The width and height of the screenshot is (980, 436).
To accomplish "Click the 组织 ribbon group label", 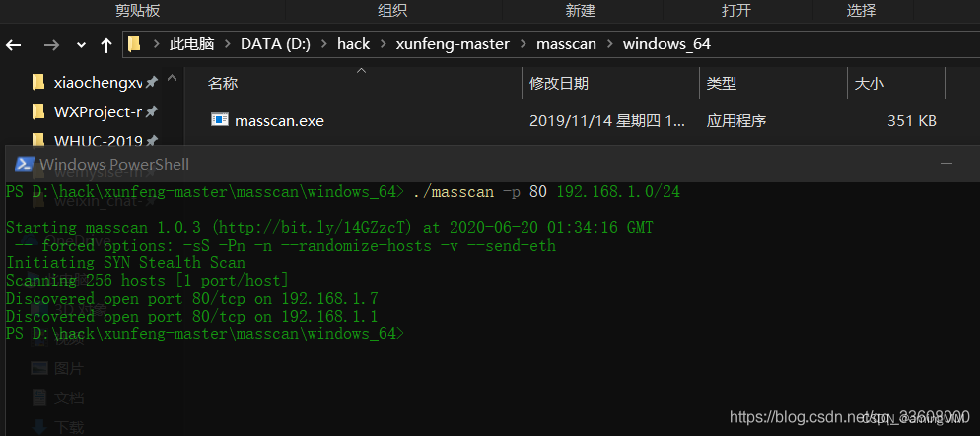I will click(392, 10).
